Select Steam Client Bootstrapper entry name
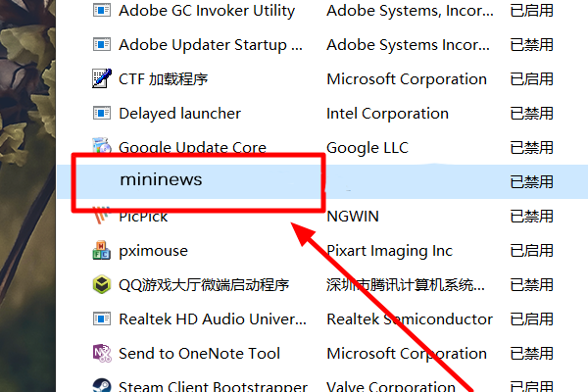 point(213,386)
